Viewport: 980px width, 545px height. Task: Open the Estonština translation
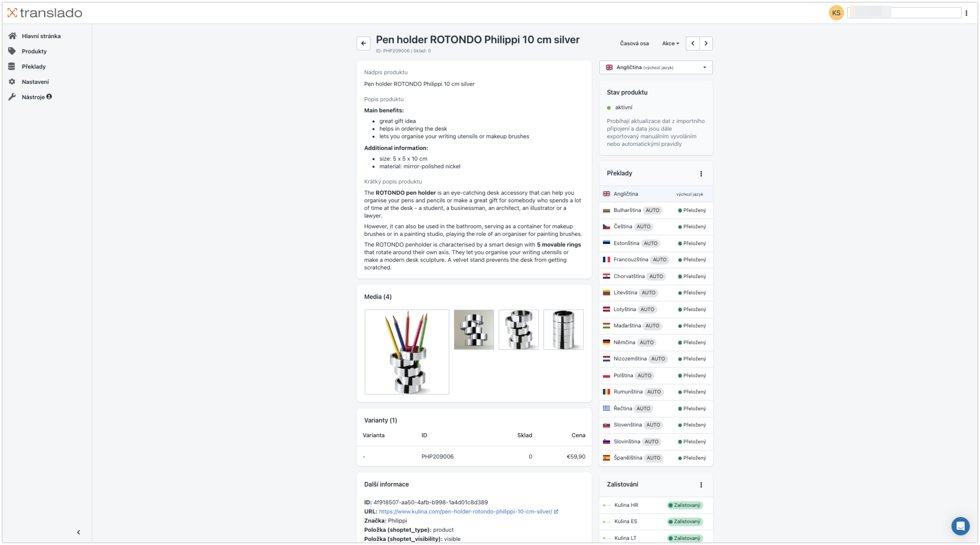point(655,244)
